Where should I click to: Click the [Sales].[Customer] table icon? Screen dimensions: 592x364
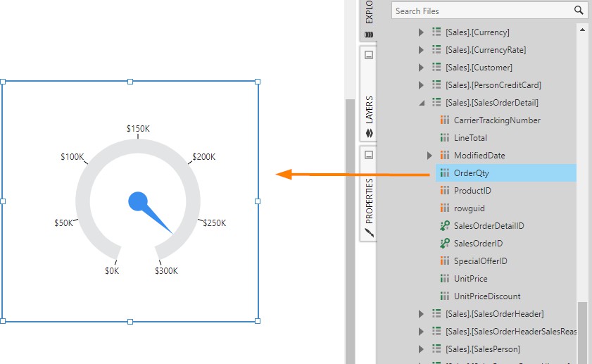[436, 68]
